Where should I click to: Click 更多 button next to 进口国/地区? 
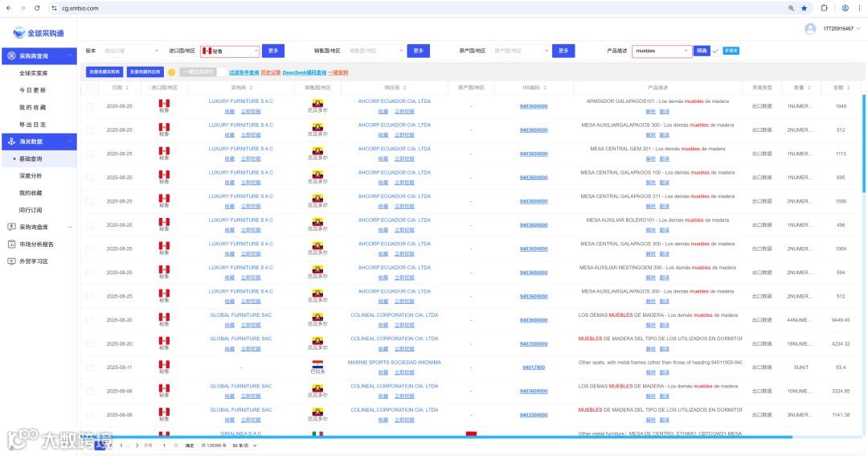[x=273, y=51]
